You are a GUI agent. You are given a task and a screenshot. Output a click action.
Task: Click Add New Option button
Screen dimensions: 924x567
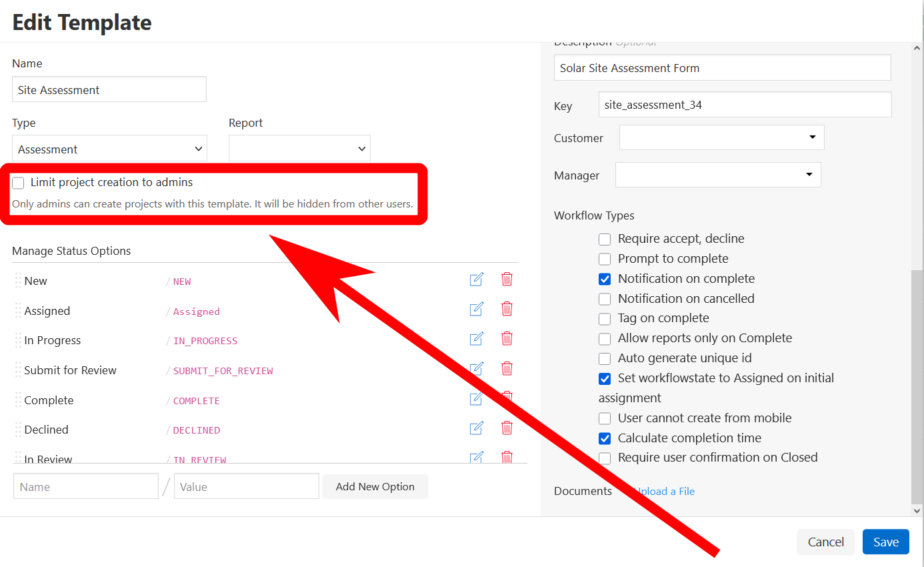click(x=375, y=486)
